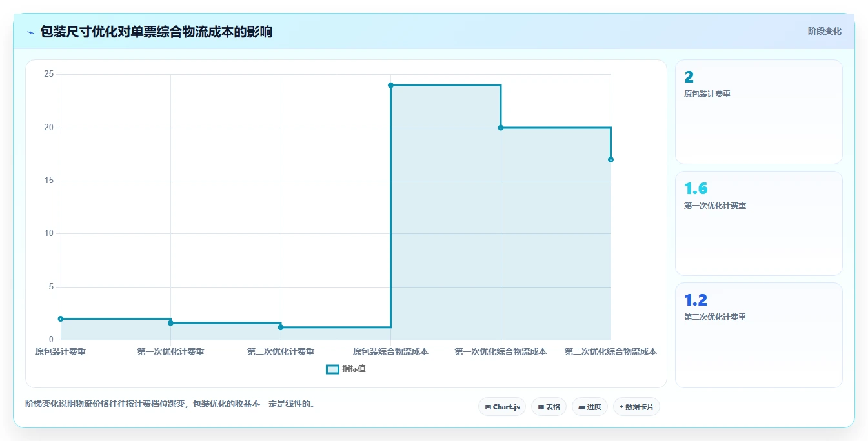Click axis label 第二次优化计费重
The height and width of the screenshot is (441, 868).
[281, 351]
